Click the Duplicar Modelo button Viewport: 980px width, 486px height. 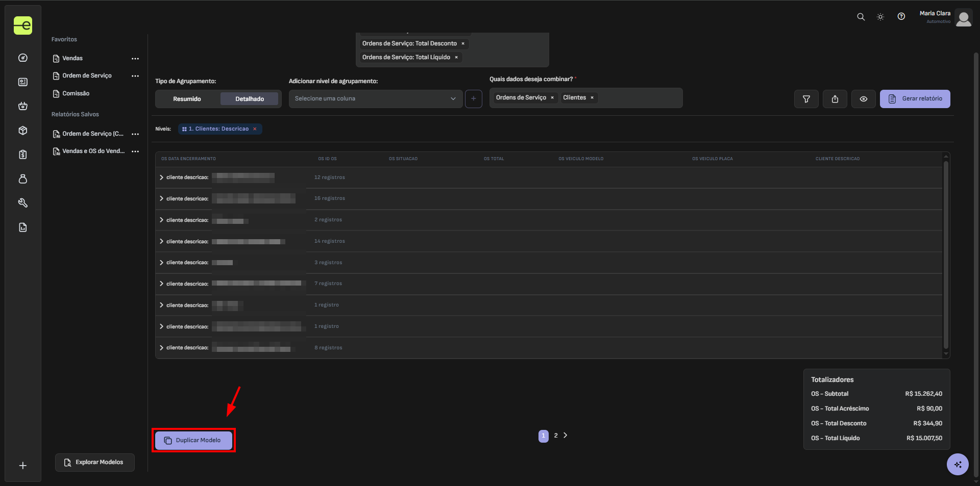click(x=193, y=440)
